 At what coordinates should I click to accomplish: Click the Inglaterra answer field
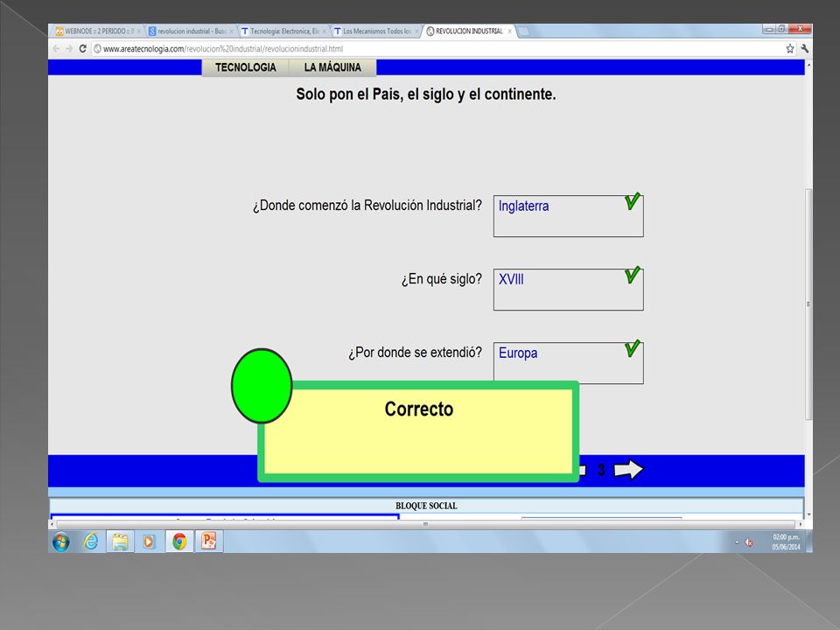[569, 216]
